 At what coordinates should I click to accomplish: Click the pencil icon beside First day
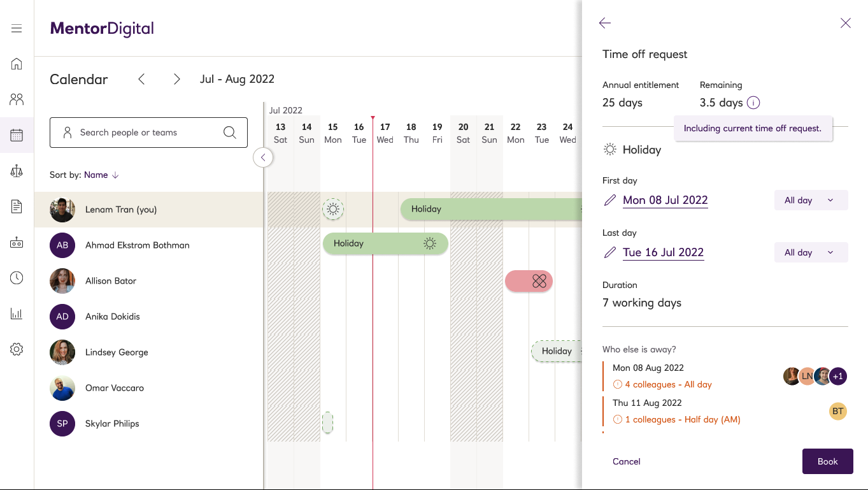pyautogui.click(x=610, y=200)
